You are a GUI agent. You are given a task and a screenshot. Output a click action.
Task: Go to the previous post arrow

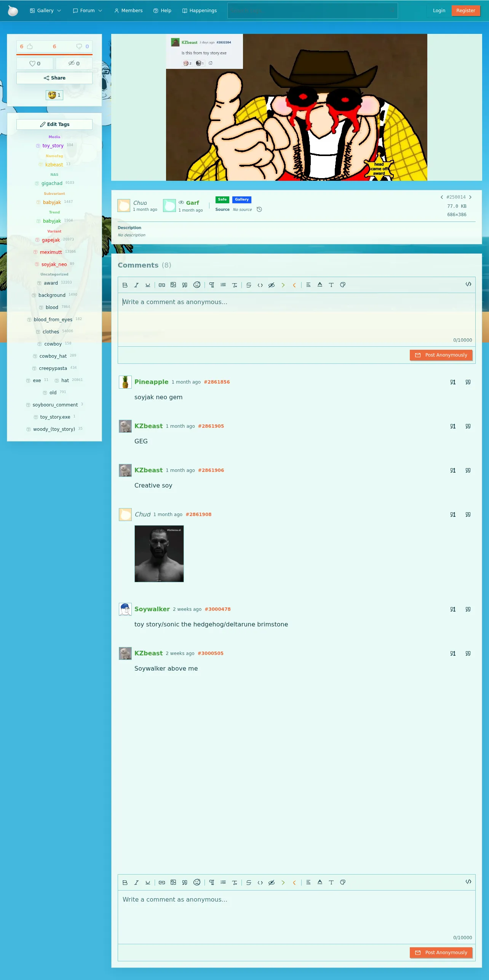[x=442, y=197]
